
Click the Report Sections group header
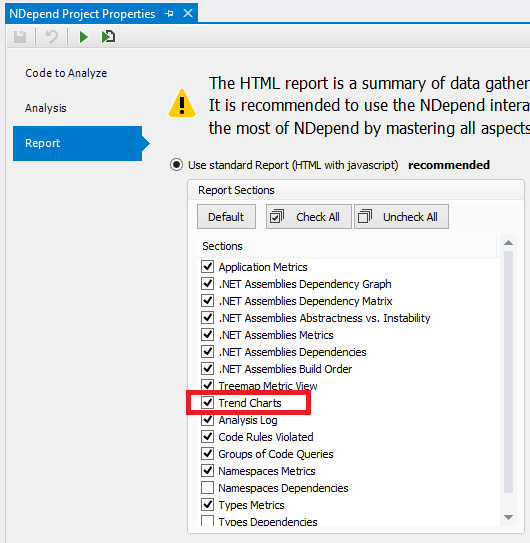[356, 190]
